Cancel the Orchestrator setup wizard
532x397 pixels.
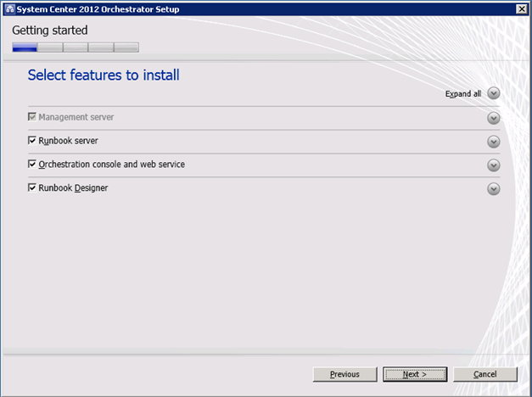tap(485, 374)
